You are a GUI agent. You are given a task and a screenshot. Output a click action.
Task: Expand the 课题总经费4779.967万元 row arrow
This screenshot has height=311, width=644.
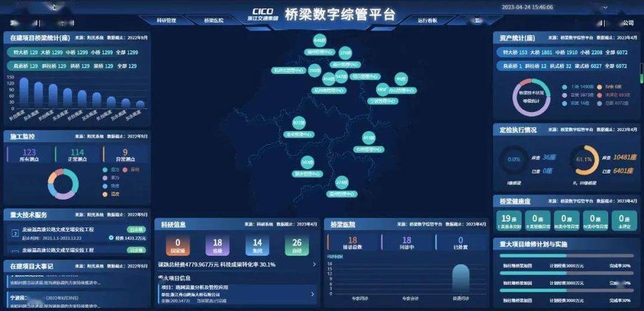(314, 264)
